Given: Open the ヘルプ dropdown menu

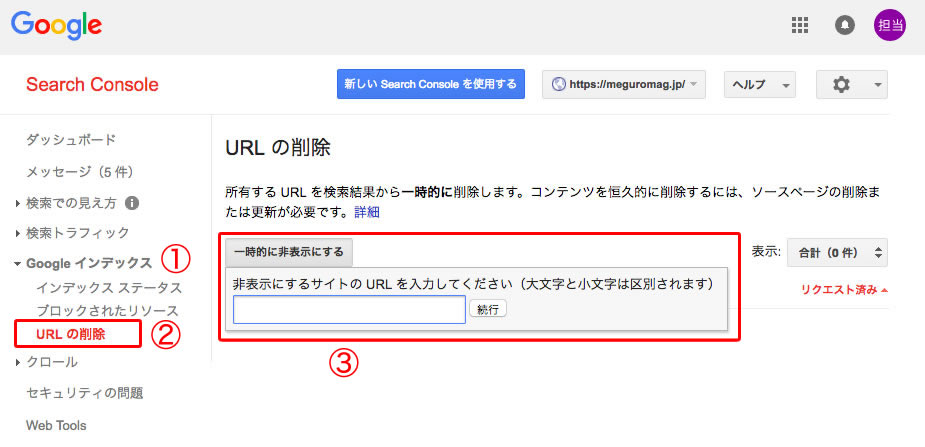Looking at the screenshot, I should 759,85.
